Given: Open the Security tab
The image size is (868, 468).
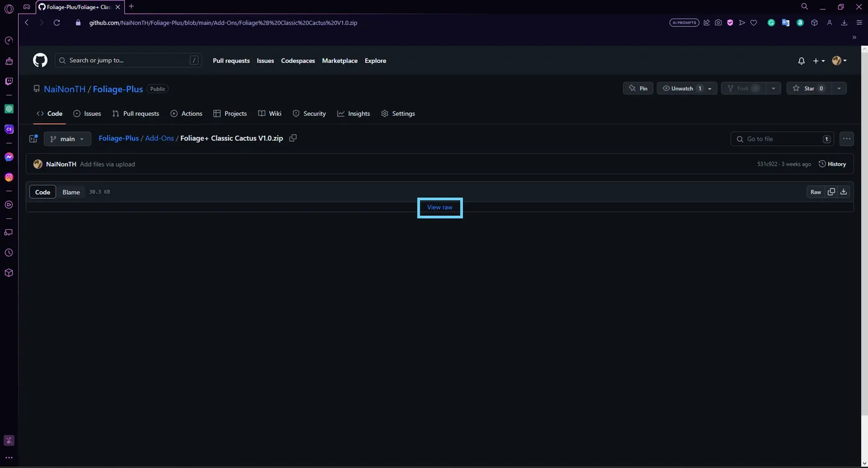Looking at the screenshot, I should (x=309, y=113).
